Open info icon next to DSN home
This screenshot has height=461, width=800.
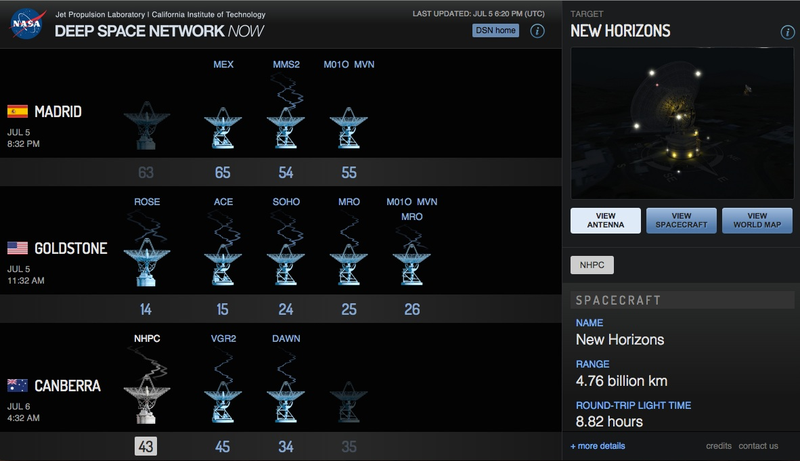coord(537,31)
